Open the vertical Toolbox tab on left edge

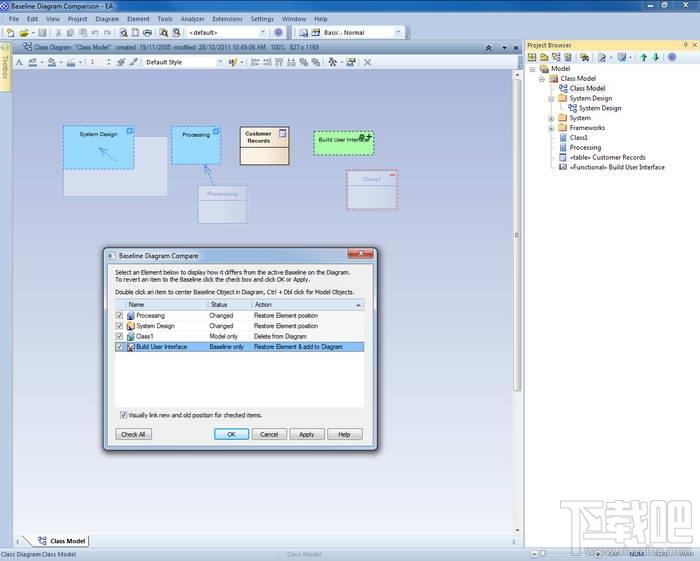[5, 67]
